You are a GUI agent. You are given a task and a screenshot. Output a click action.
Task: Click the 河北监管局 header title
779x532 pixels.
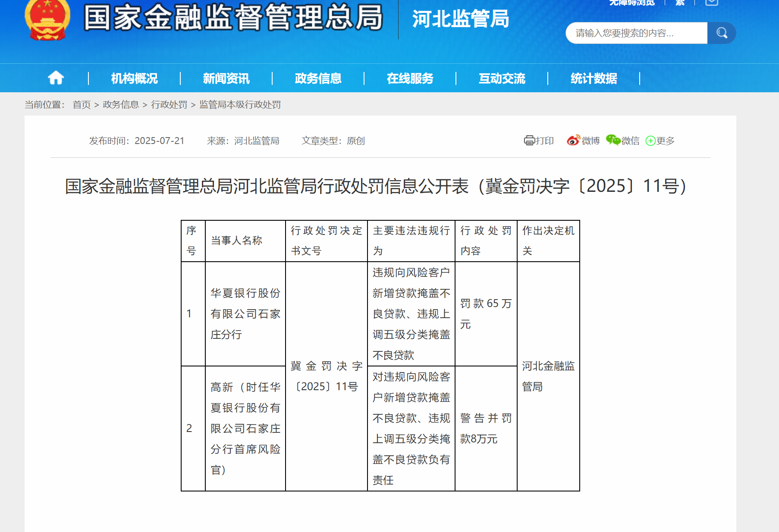(460, 19)
